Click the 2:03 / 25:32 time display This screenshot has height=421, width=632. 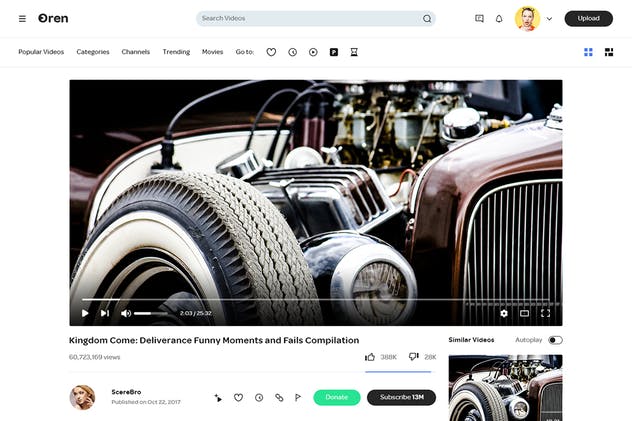195,313
